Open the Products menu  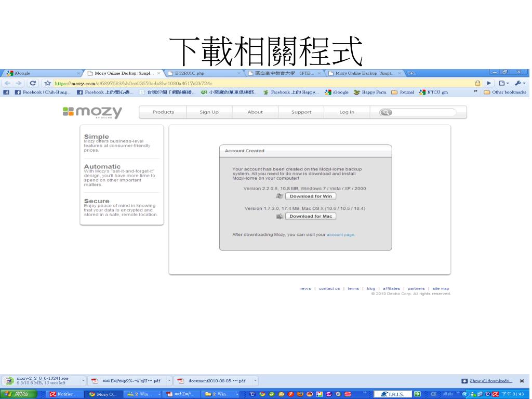(x=163, y=112)
